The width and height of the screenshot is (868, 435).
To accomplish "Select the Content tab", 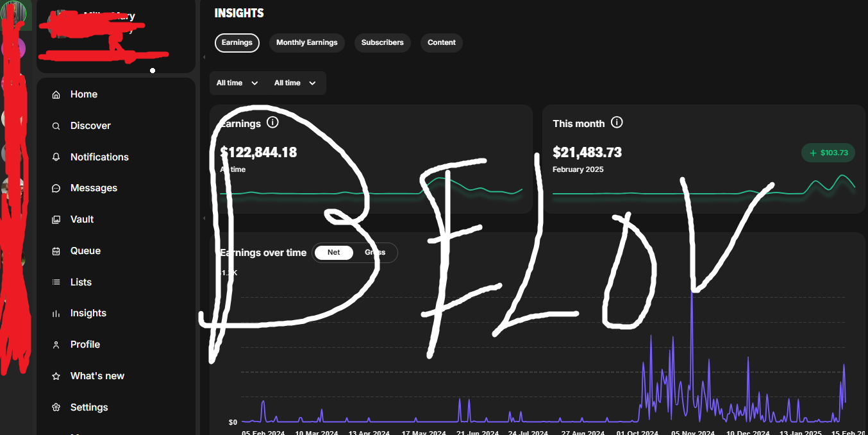I will point(441,43).
